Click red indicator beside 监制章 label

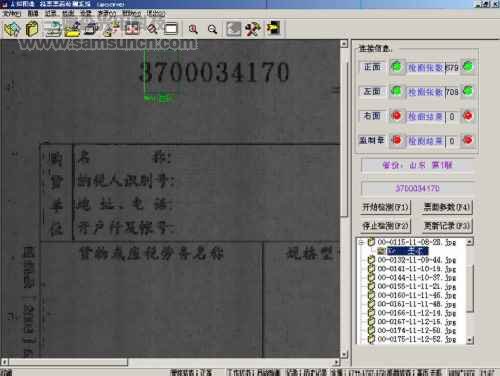point(396,140)
